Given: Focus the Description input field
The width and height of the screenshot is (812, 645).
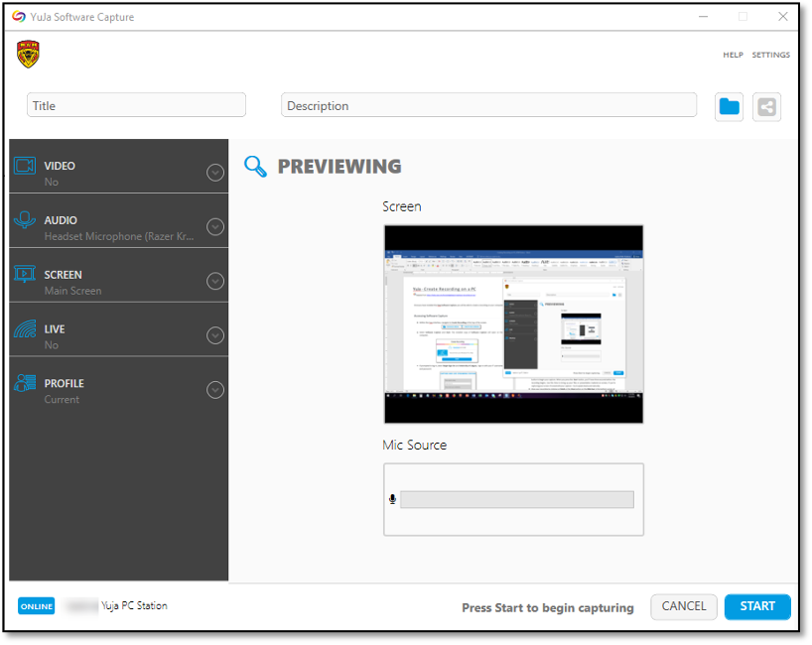Looking at the screenshot, I should [x=488, y=105].
